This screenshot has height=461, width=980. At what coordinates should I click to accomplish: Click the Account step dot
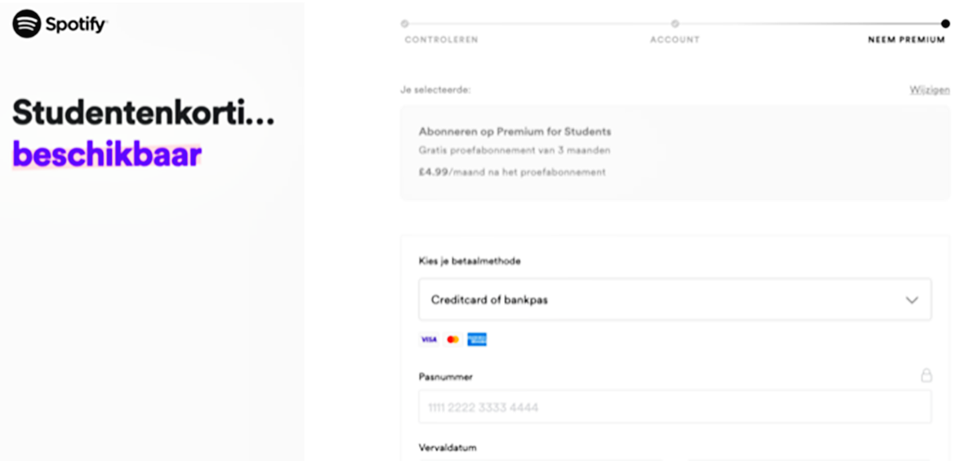675,24
